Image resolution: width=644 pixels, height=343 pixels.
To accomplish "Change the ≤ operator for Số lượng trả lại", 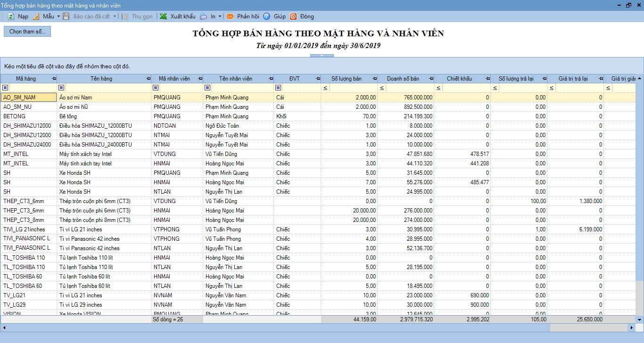I will click(495, 88).
